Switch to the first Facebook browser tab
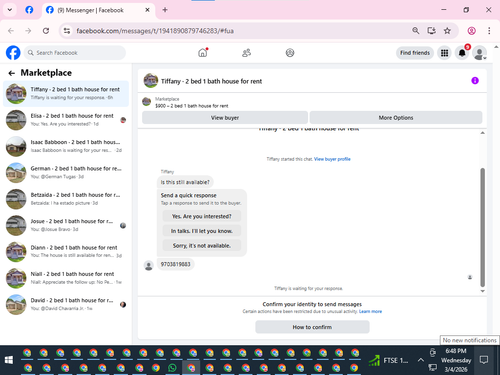Screen dimensions: 500x375 pos(29,10)
